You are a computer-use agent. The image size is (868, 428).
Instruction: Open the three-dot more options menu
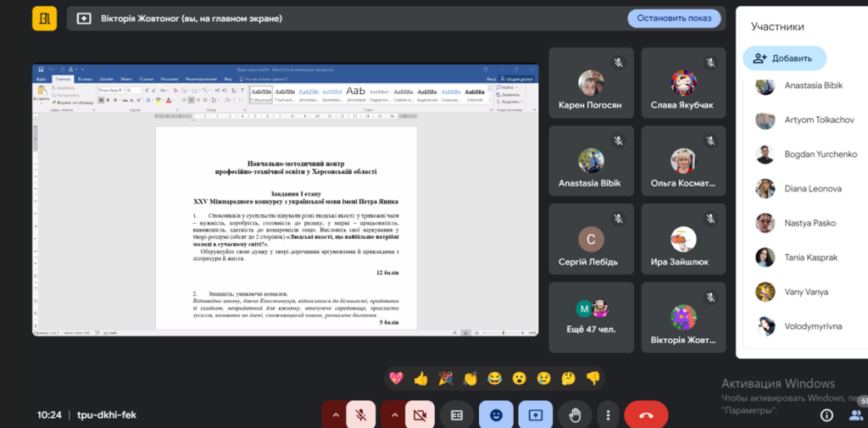tap(607, 414)
